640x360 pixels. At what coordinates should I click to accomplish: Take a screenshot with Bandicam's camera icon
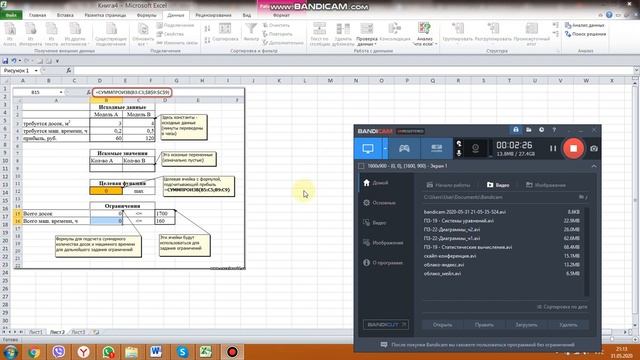[x=593, y=149]
